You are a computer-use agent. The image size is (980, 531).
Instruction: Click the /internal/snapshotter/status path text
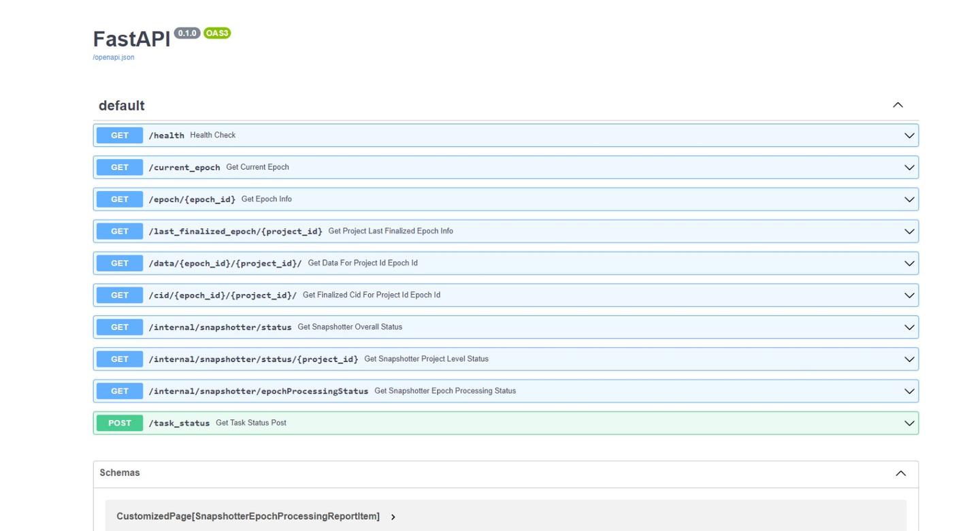point(220,327)
